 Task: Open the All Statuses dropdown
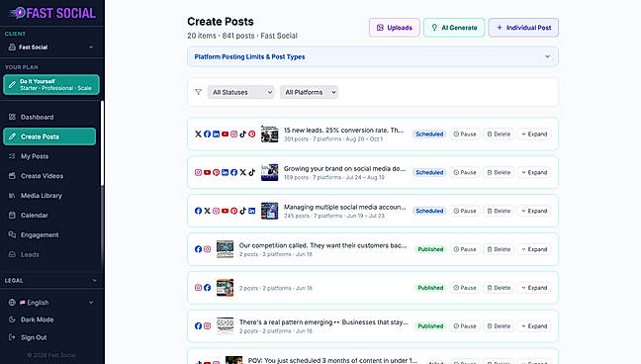click(x=240, y=92)
